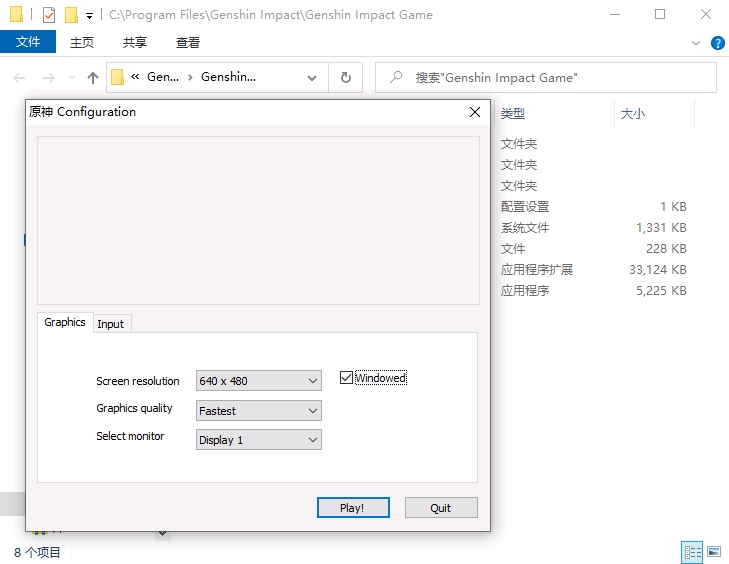The height and width of the screenshot is (564, 729).
Task: Open Customize Quick Access Toolbar dropdown
Action: click(x=89, y=16)
